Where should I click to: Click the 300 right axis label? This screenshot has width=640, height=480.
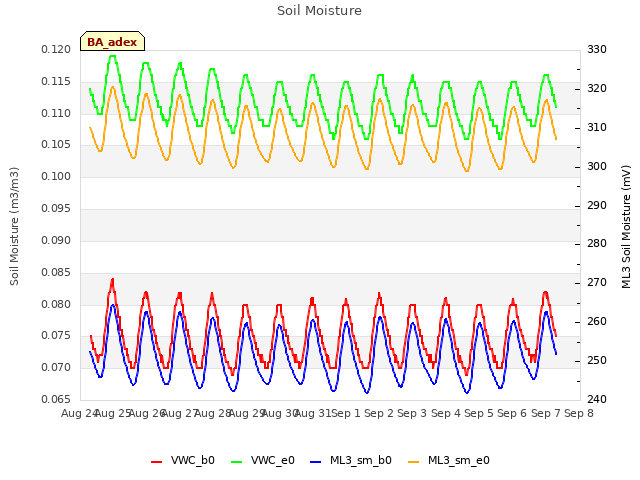tap(597, 167)
